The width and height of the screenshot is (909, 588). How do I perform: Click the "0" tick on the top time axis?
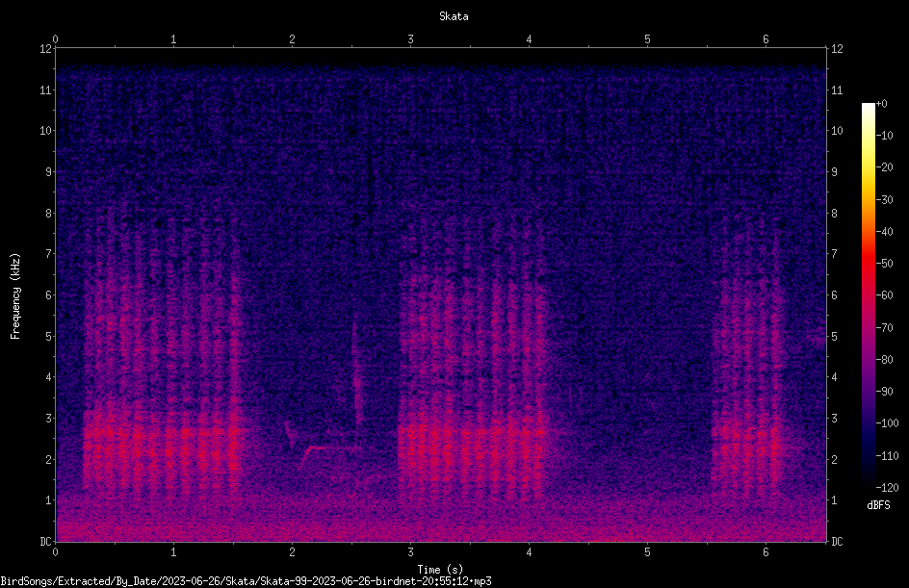coord(55,39)
